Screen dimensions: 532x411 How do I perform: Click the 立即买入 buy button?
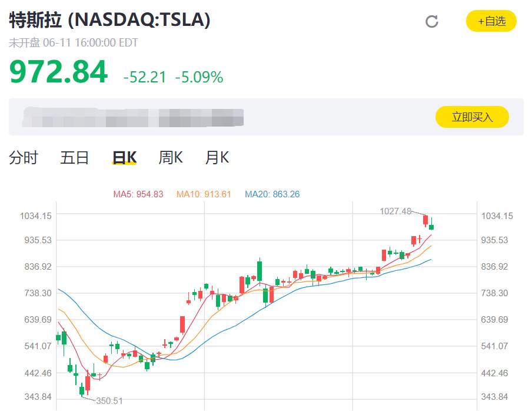[472, 117]
